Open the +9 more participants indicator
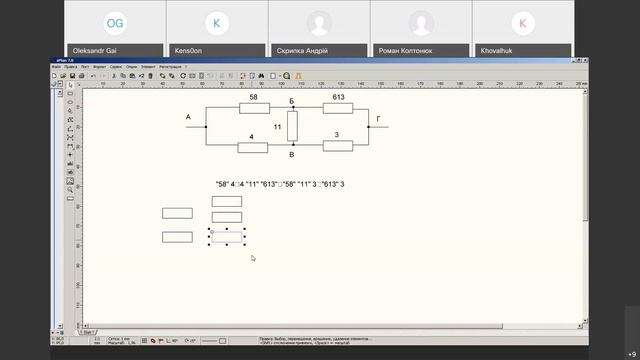 (x=632, y=354)
